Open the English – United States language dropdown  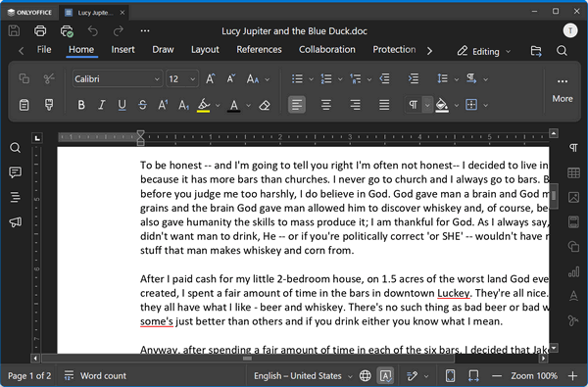pyautogui.click(x=303, y=376)
